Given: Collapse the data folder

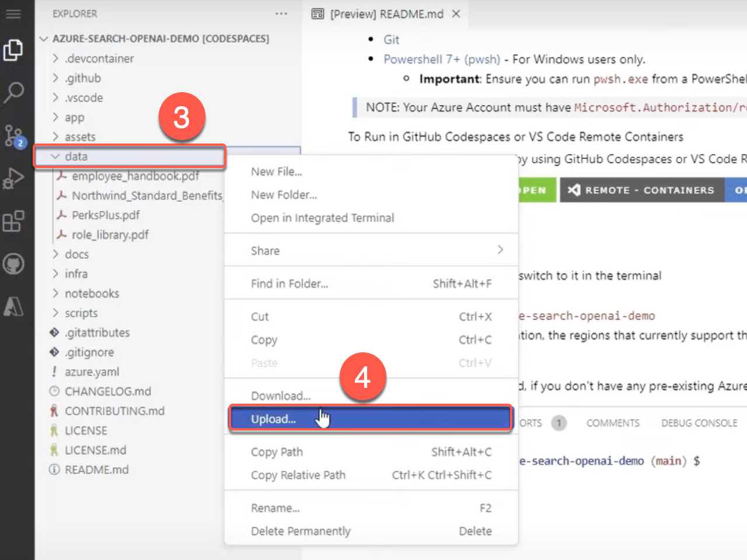Looking at the screenshot, I should click(55, 156).
